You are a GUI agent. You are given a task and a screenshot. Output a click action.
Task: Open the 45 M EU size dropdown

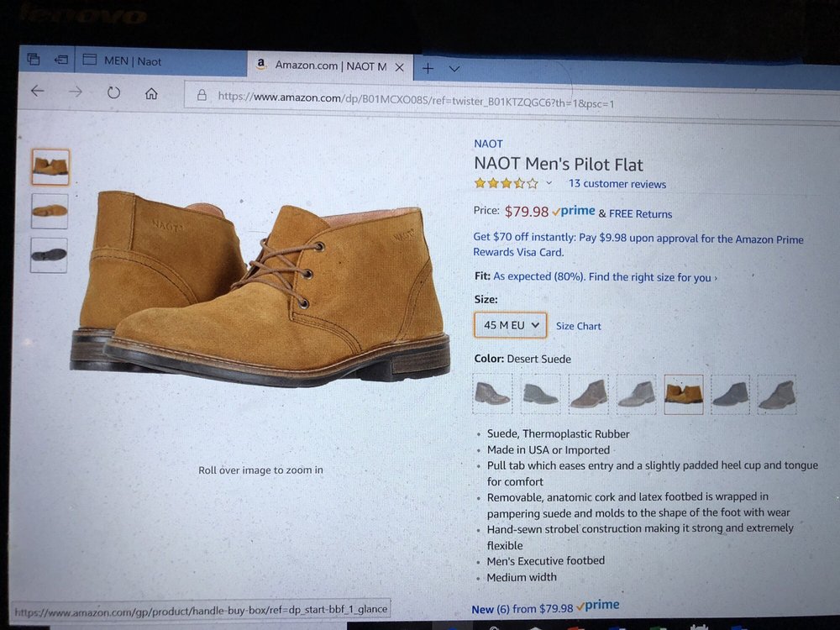510,325
